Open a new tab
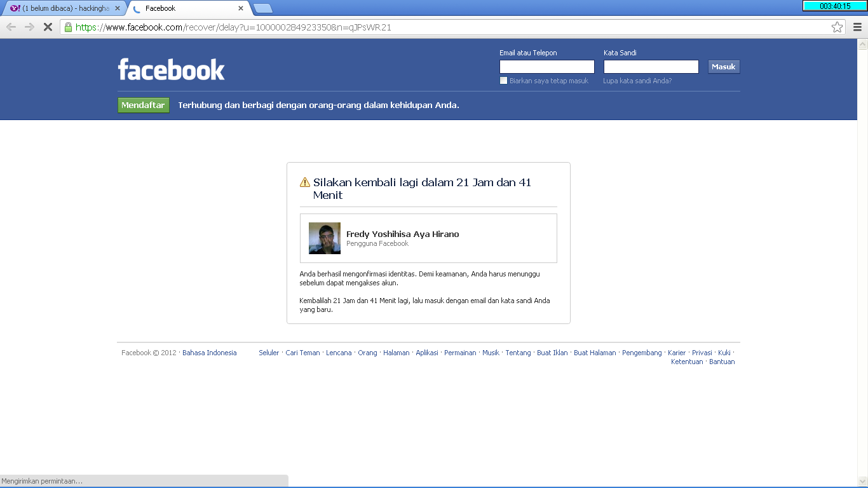 (262, 8)
